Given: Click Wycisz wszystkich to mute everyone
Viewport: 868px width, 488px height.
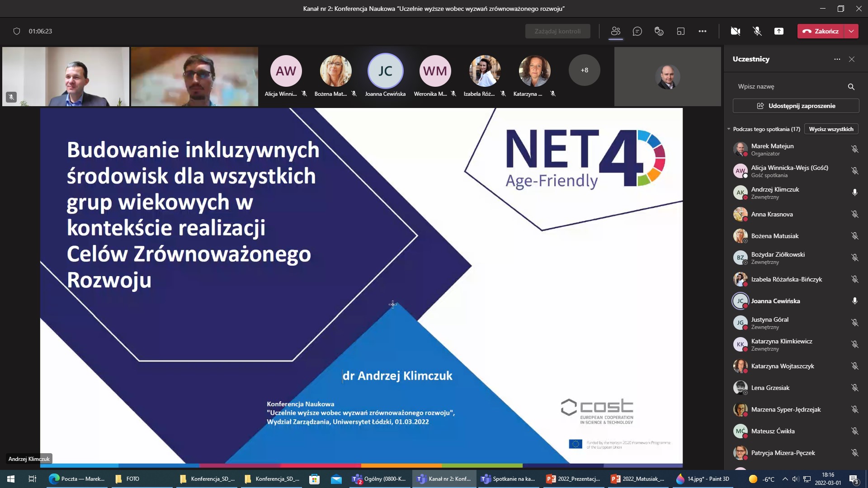Looking at the screenshot, I should tap(831, 129).
